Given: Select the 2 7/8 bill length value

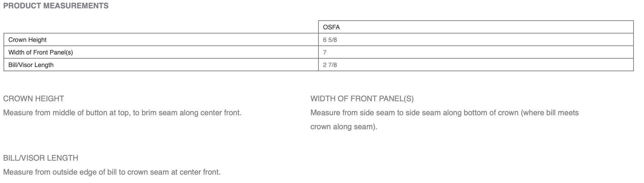Looking at the screenshot, I should (330, 65).
